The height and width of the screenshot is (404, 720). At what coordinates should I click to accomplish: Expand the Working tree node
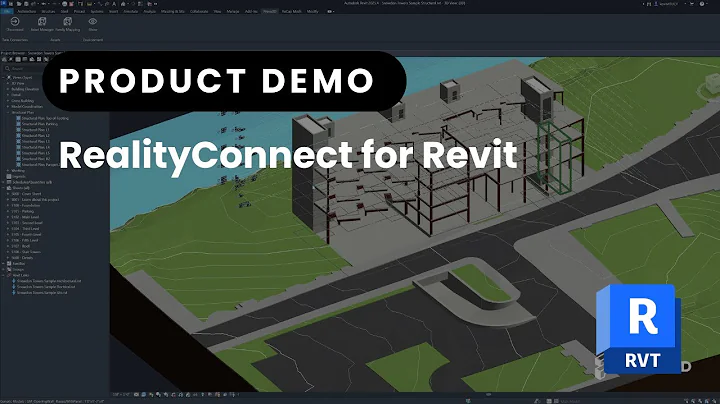click(8, 171)
